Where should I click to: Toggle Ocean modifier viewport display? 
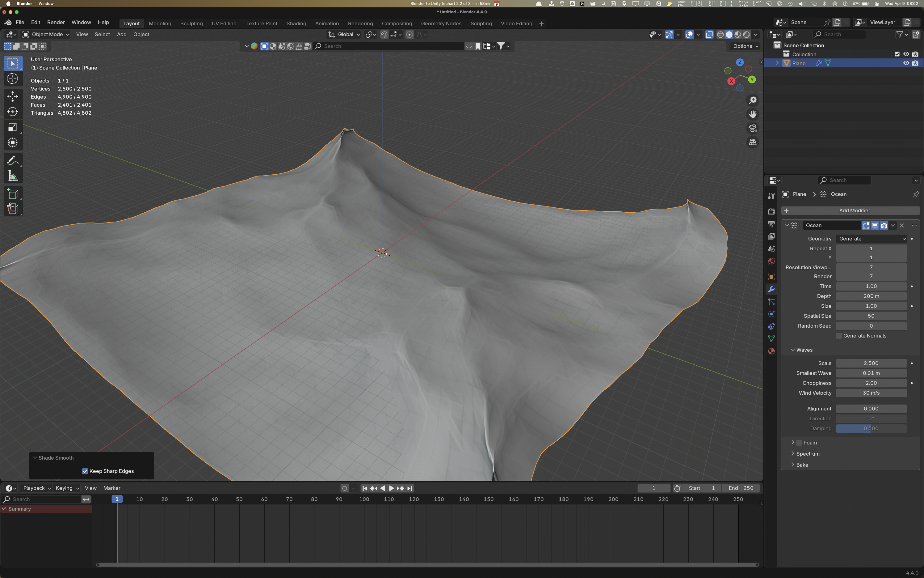pos(875,226)
